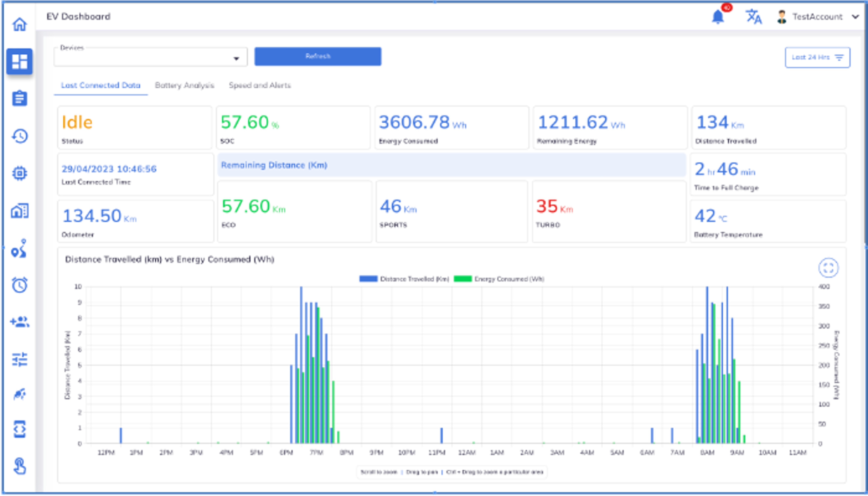
Task: Click the 3606.78 Wh Energy Consumed value
Action: (x=422, y=122)
